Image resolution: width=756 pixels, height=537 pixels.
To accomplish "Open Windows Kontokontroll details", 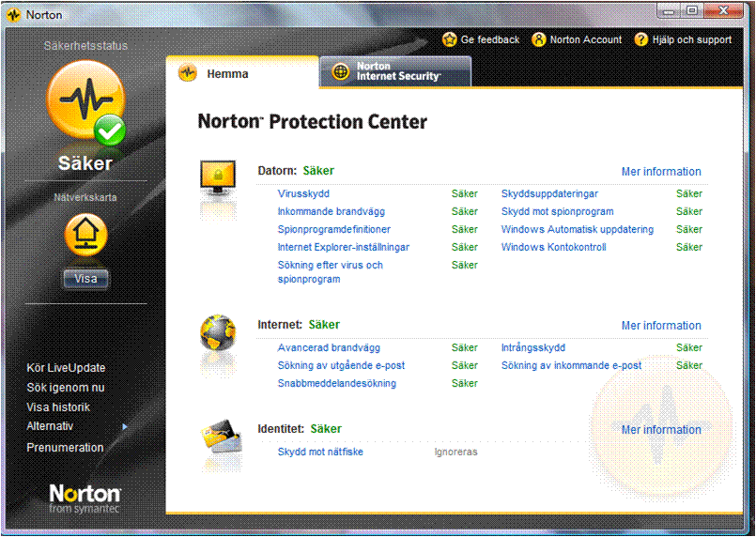I will click(553, 247).
